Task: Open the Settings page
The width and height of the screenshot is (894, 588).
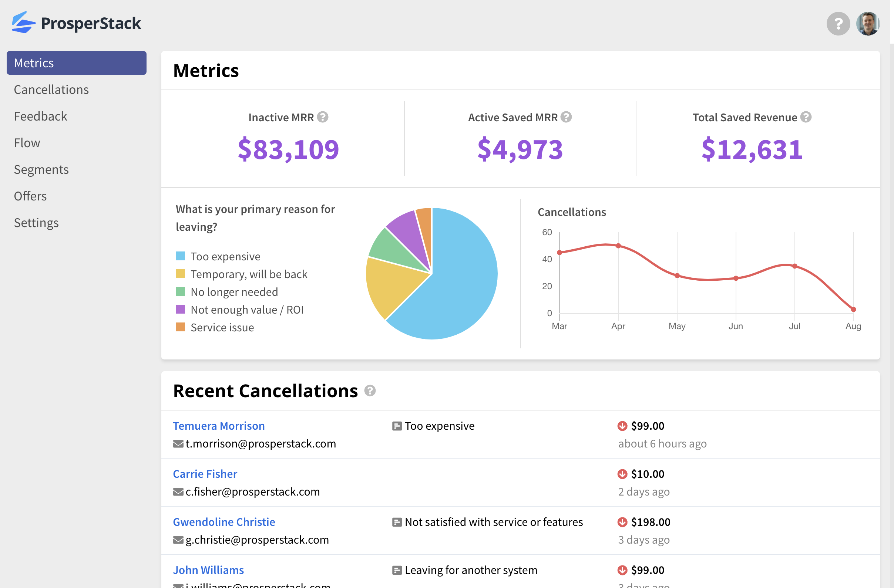Action: click(x=36, y=222)
